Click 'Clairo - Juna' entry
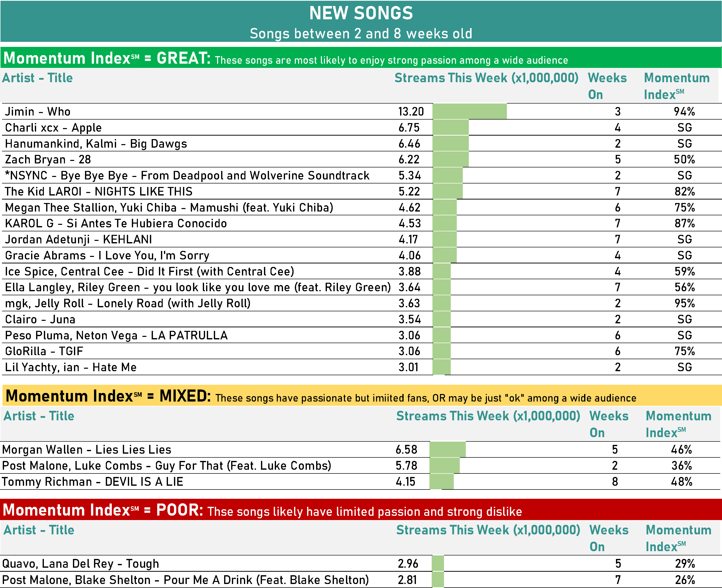 coord(40,319)
